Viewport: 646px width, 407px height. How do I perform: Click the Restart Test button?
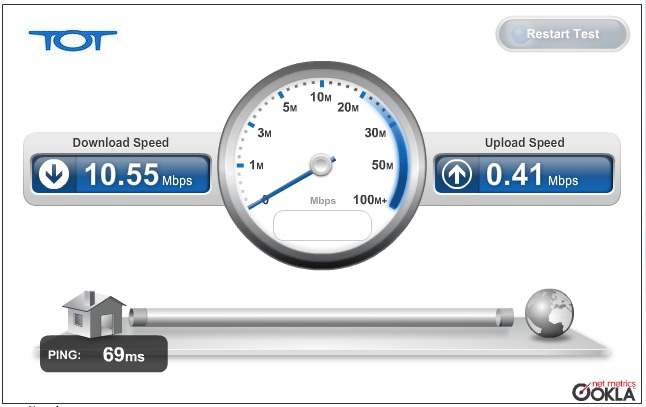(x=562, y=34)
